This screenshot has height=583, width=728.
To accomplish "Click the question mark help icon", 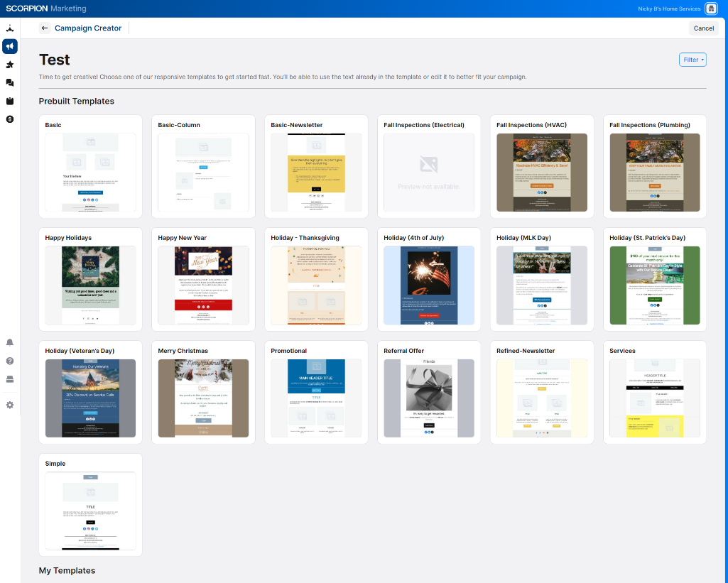I will 10,361.
